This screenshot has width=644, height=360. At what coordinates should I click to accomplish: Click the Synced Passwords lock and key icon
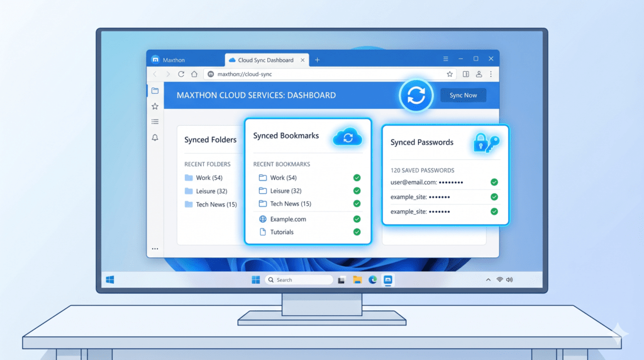click(x=486, y=143)
